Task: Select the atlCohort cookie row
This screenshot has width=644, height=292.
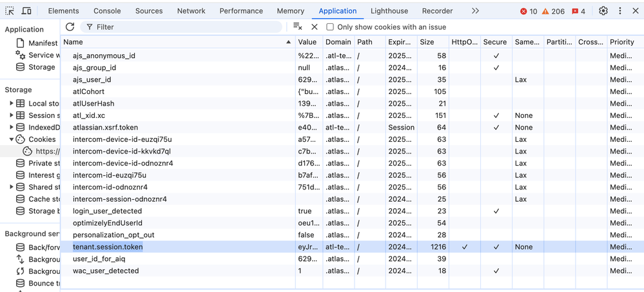Action: point(352,92)
